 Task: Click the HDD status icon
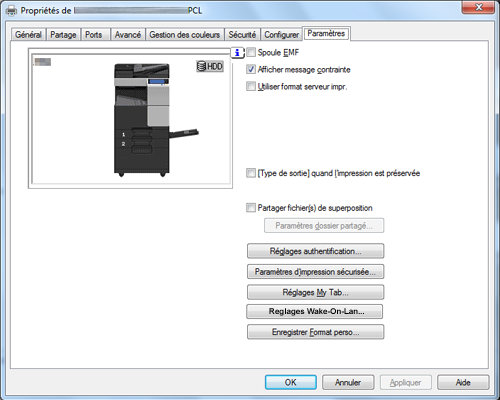click(210, 66)
